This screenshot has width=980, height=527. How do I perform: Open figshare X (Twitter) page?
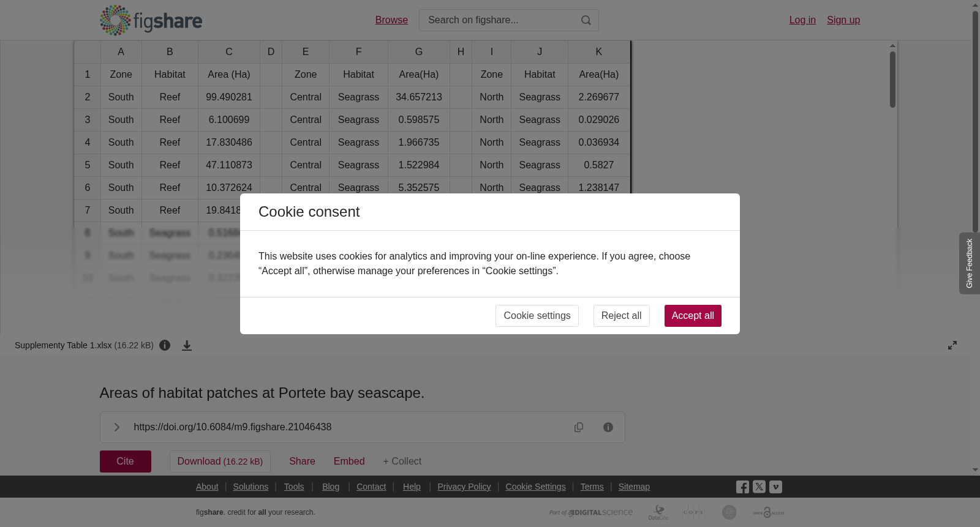point(759,487)
